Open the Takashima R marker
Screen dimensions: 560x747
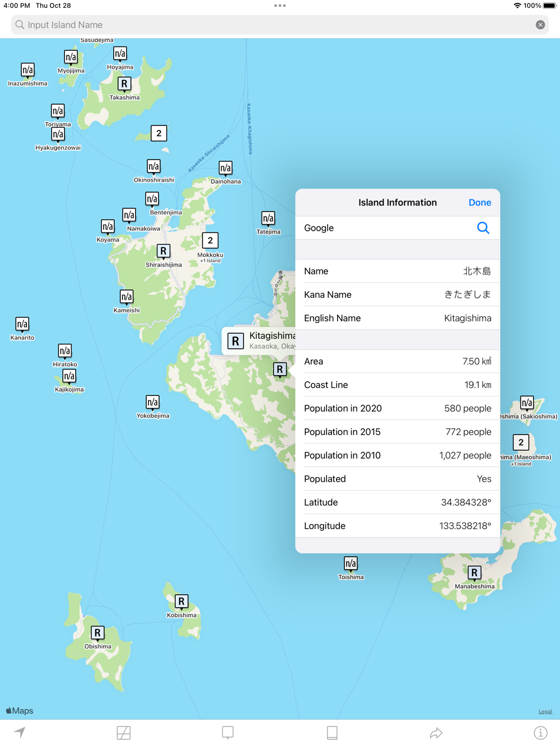click(x=124, y=84)
